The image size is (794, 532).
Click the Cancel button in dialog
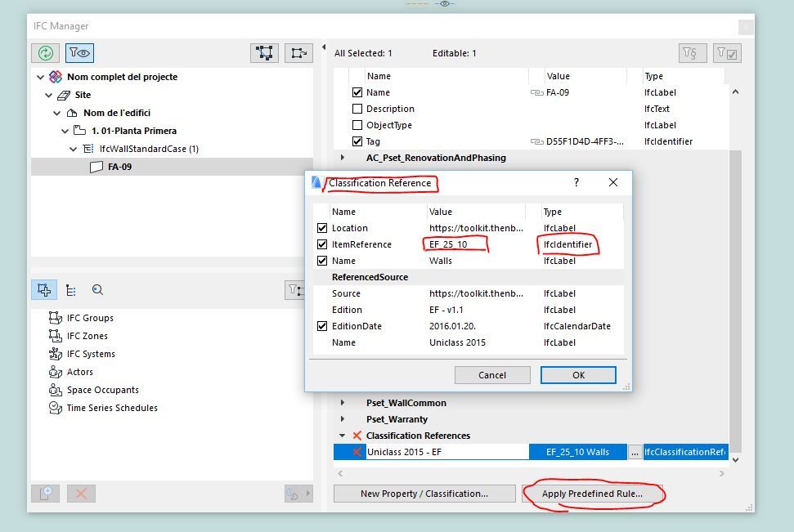click(x=492, y=375)
